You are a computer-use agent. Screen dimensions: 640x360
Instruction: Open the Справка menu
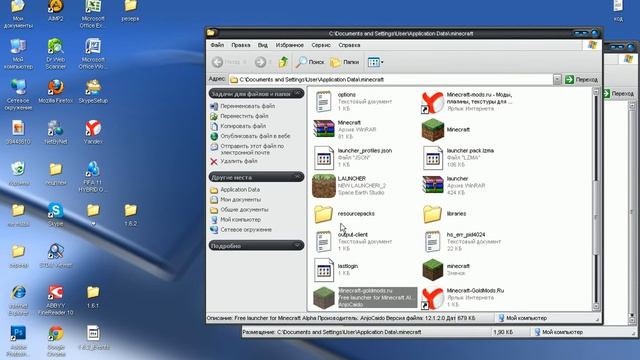tap(349, 45)
